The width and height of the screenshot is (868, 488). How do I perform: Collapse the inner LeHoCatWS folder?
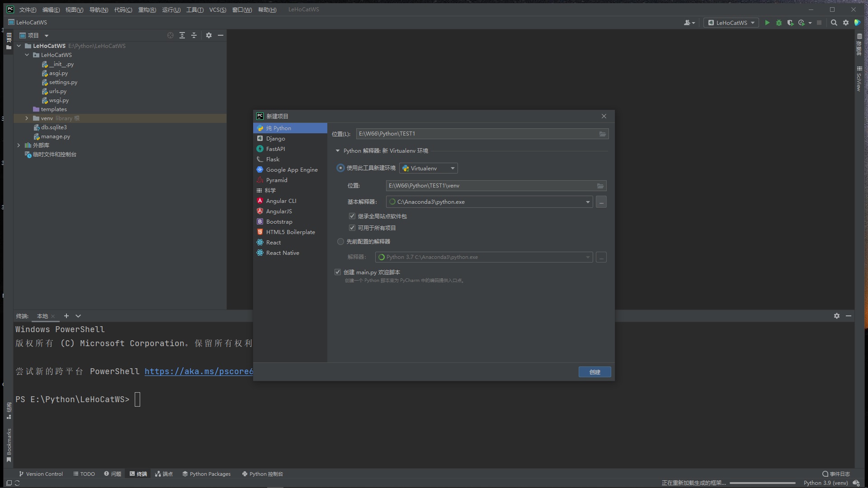point(27,55)
